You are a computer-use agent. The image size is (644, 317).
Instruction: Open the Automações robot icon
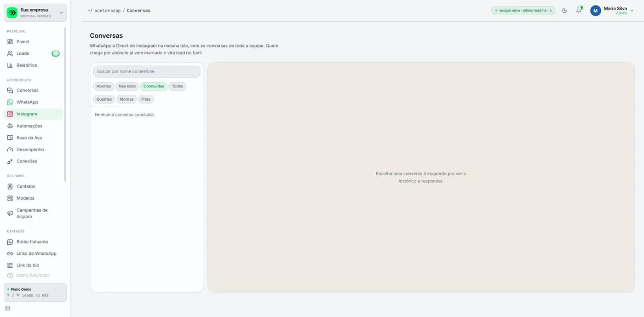click(10, 126)
